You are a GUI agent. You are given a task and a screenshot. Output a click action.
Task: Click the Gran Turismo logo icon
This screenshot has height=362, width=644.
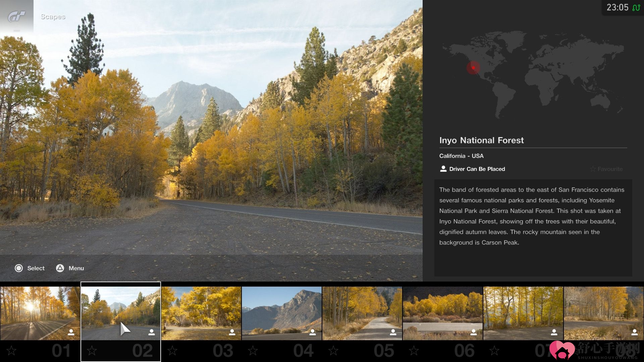(x=16, y=16)
